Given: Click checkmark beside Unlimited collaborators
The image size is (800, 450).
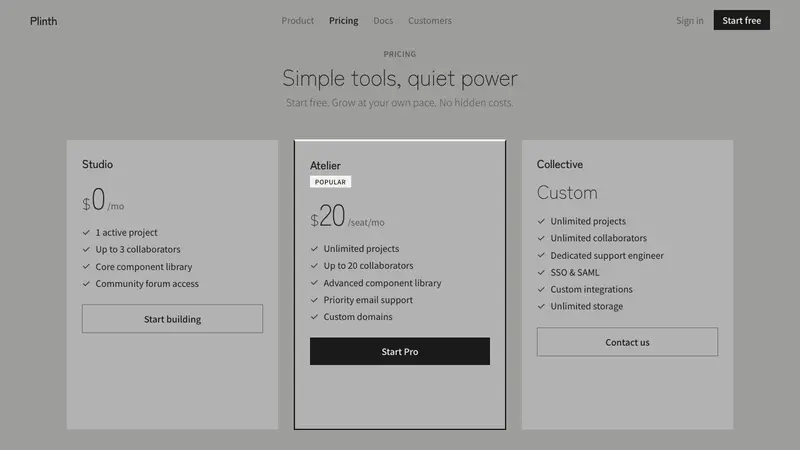Looking at the screenshot, I should click(541, 238).
